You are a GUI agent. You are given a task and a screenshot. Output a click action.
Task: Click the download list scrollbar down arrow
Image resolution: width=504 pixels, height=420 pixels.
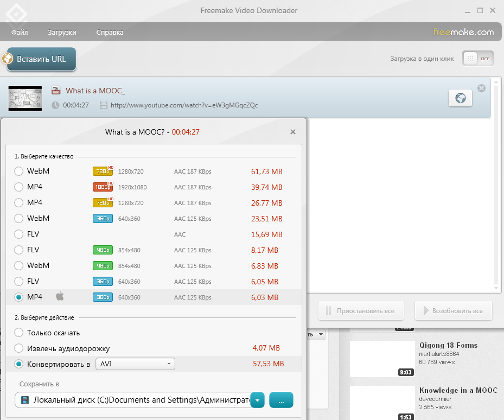496,288
